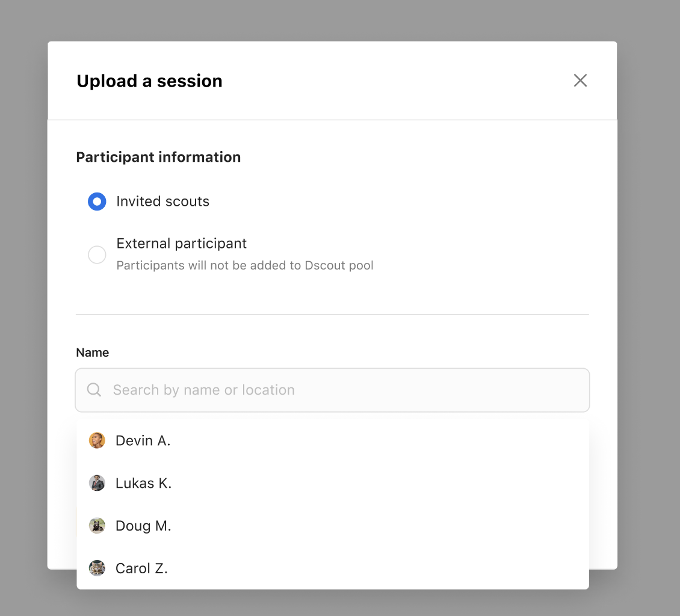Click the Participant information heading
The width and height of the screenshot is (680, 616).
click(x=158, y=157)
